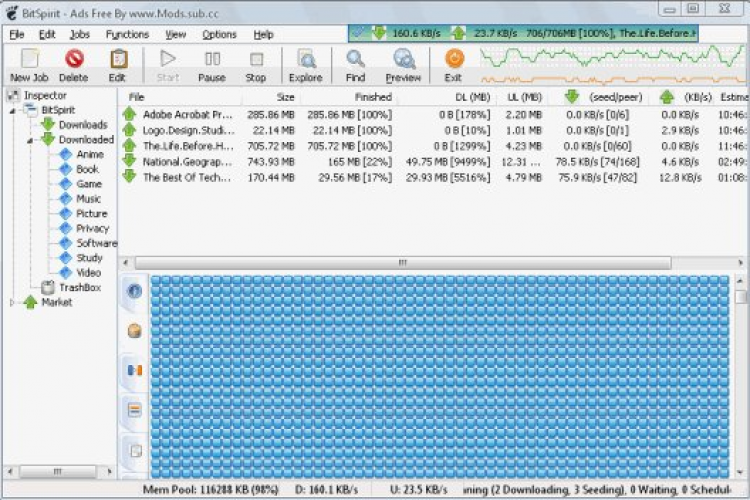This screenshot has width=750, height=500.
Task: Click the Mem Pool status bar entry
Action: (211, 489)
